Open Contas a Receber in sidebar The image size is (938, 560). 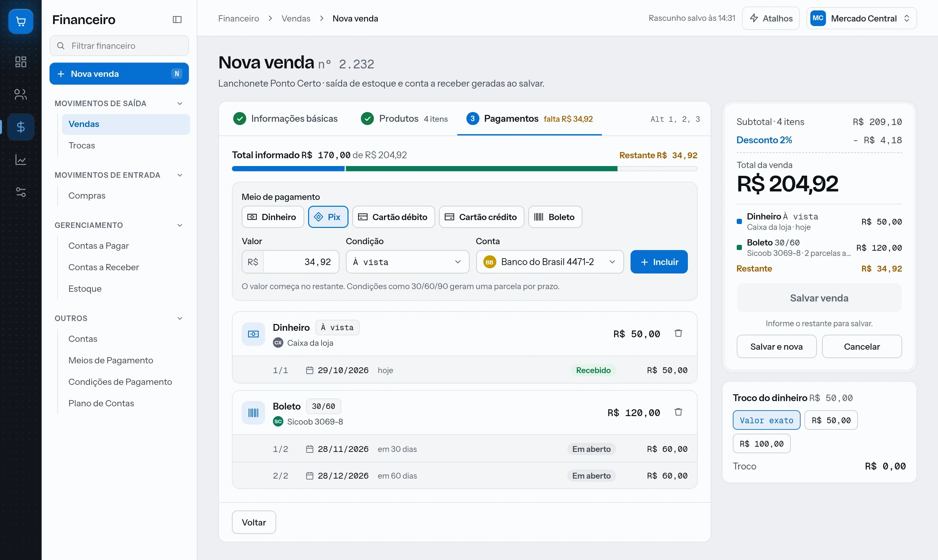(x=126, y=268)
